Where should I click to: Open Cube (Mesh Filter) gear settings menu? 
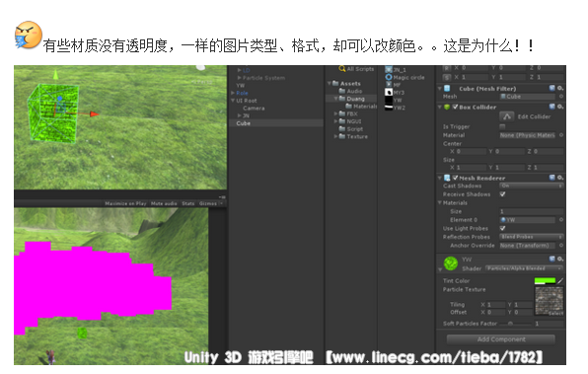(x=559, y=88)
